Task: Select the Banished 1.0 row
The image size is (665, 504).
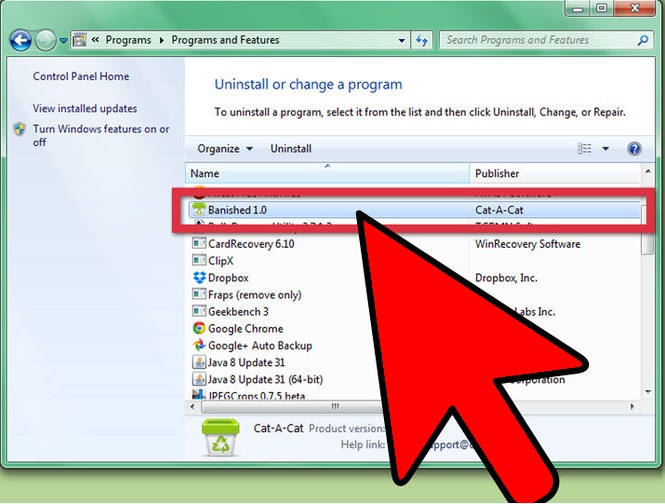Action: tap(414, 210)
